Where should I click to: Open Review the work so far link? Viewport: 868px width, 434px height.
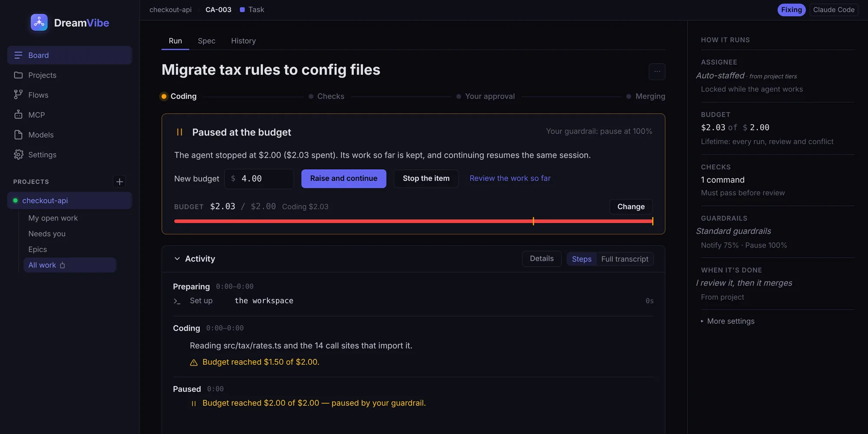click(510, 178)
